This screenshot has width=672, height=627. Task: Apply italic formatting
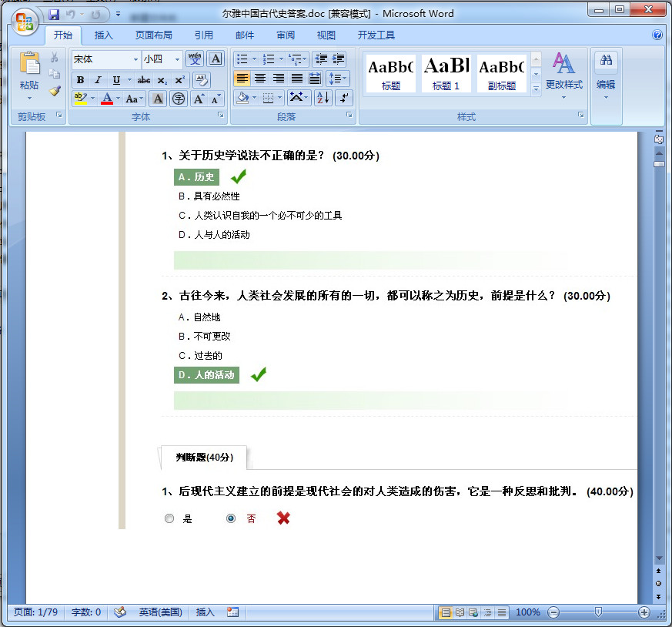point(98,80)
